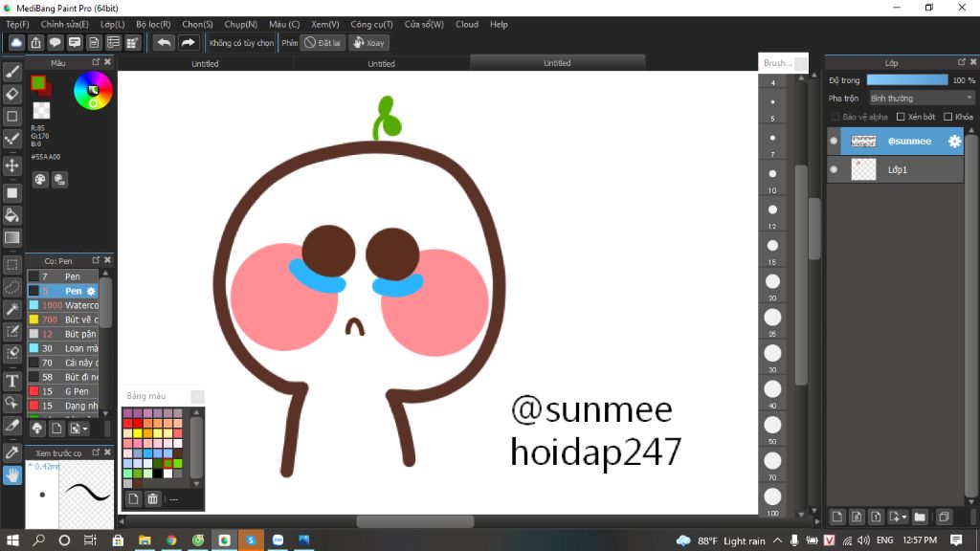
Task: Open the Chỉnh sửa(E) menu
Action: [x=65, y=24]
